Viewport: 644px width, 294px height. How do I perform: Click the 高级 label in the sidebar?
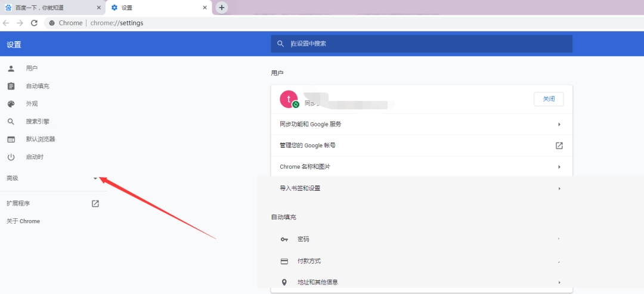pos(13,178)
